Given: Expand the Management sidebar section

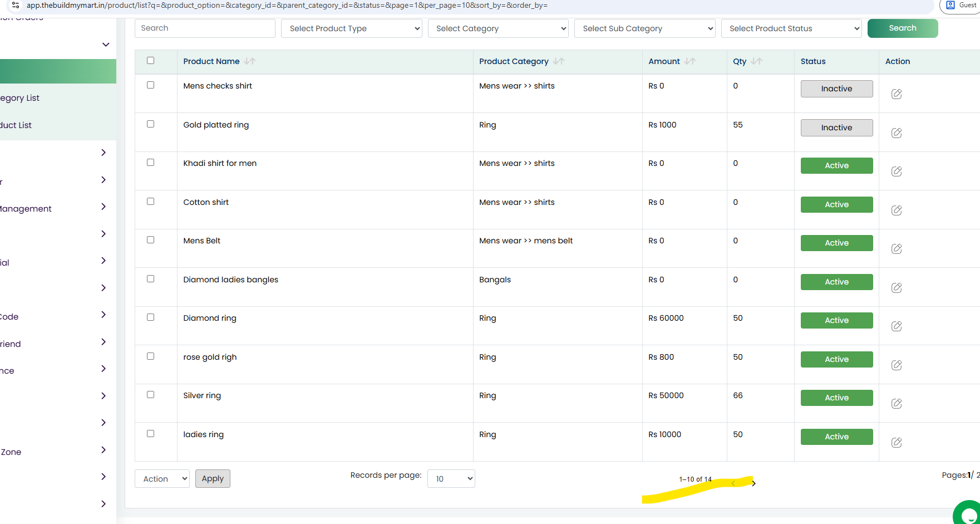Looking at the screenshot, I should point(104,207).
